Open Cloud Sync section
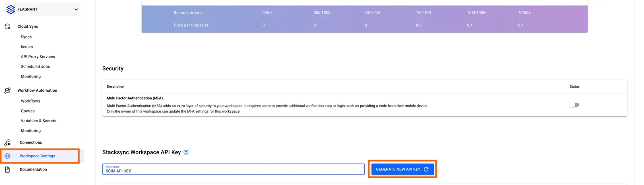The height and width of the screenshot is (185, 644). (x=28, y=27)
